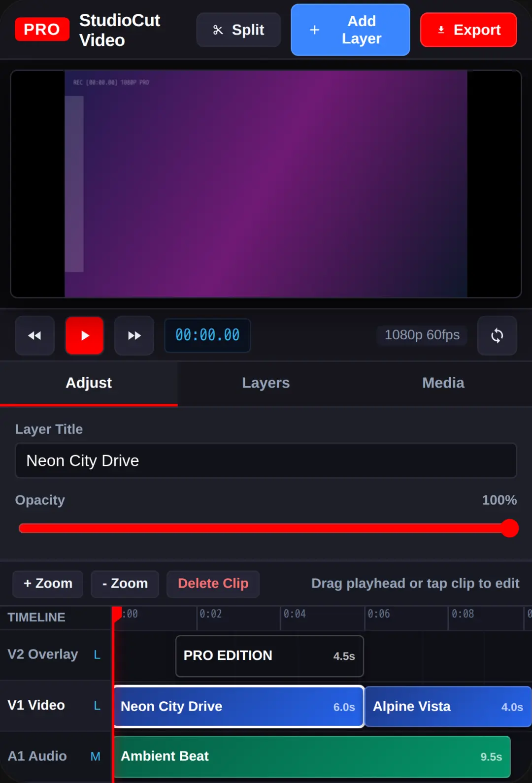Click the 0:06 ruler mark
The height and width of the screenshot is (783, 532).
tap(379, 614)
